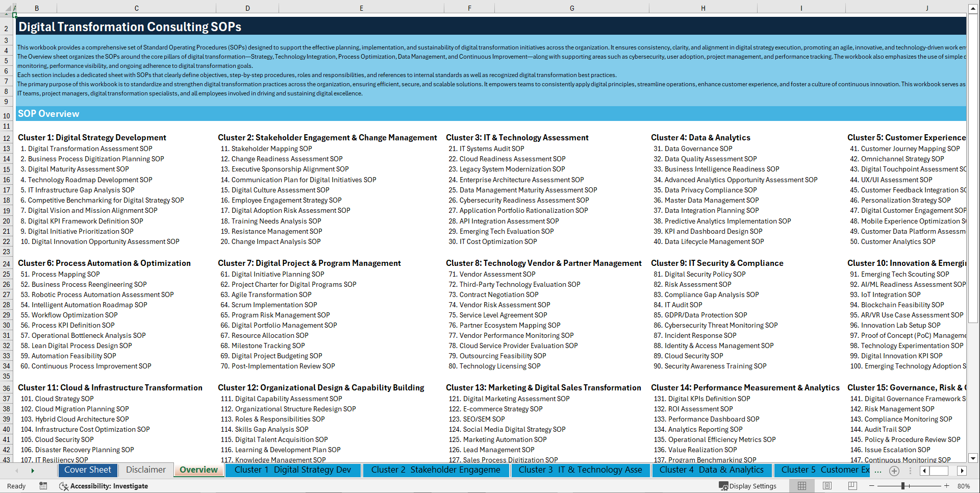
Task: Start macro recording beside the Ready indicator
Action: [x=43, y=486]
